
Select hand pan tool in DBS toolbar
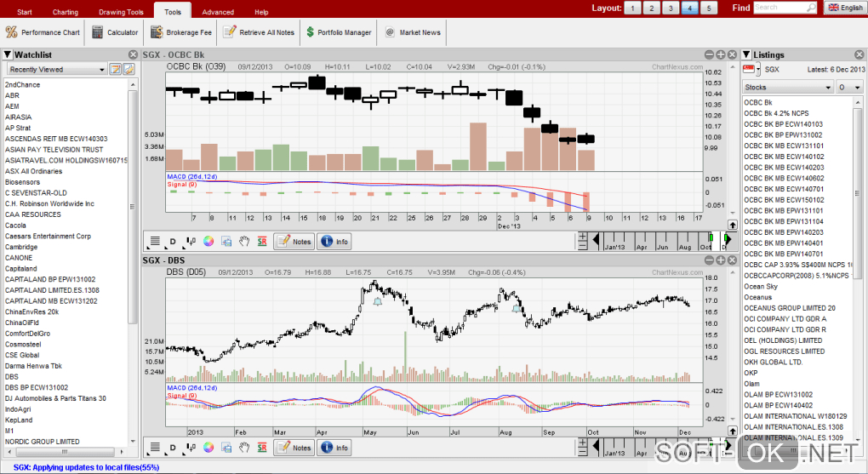[244, 448]
